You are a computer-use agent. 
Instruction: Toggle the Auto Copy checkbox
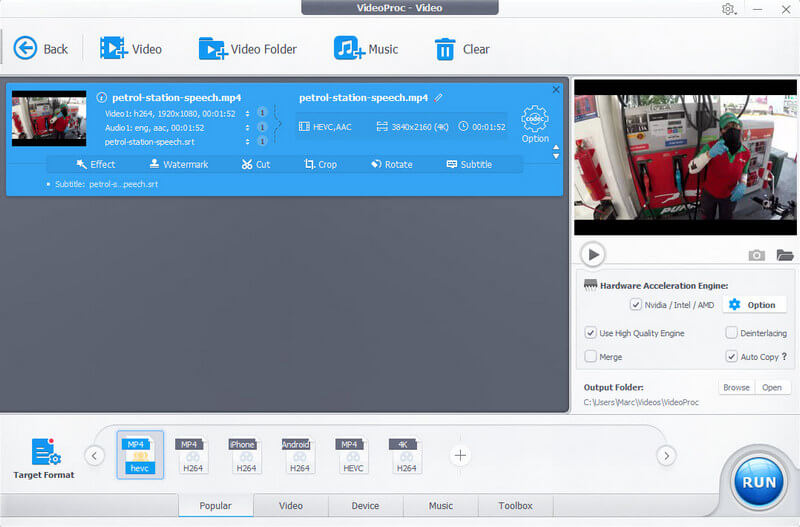point(731,356)
